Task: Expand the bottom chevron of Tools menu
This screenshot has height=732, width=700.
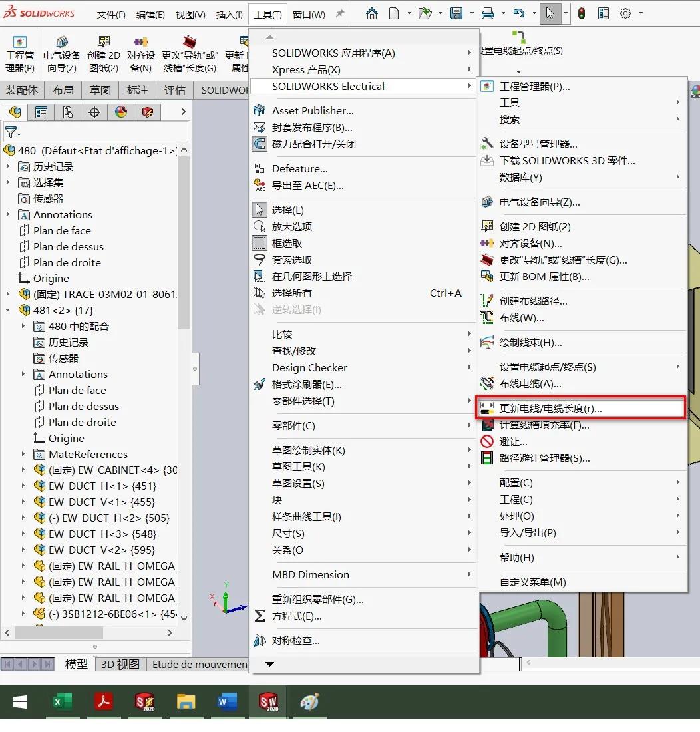Action: coord(269,664)
